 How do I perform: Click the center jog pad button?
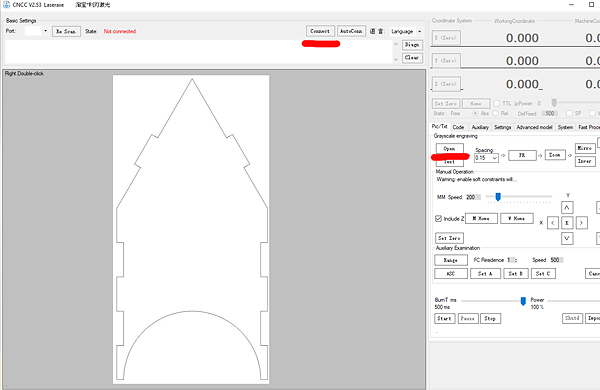pos(567,223)
